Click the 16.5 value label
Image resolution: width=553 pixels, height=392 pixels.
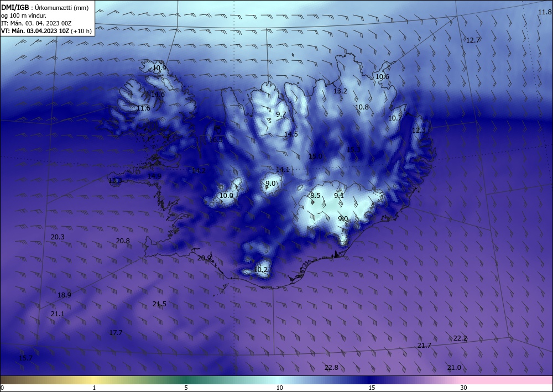[216, 139]
